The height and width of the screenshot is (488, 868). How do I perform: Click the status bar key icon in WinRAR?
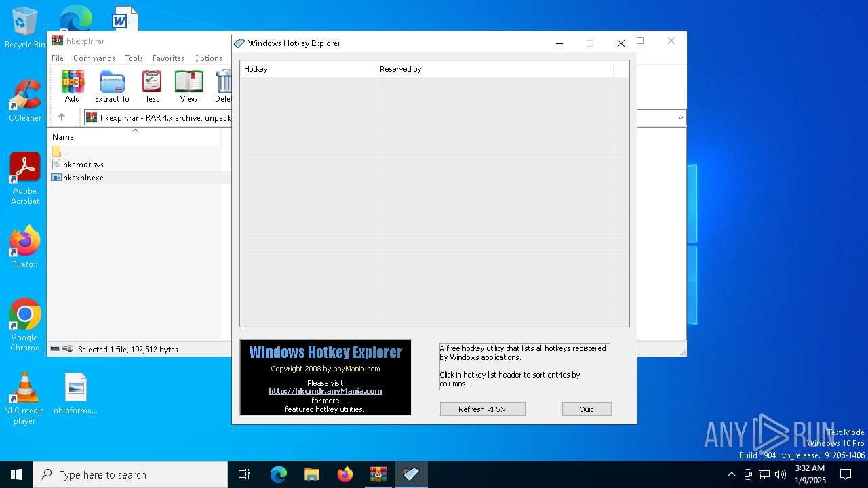point(68,349)
